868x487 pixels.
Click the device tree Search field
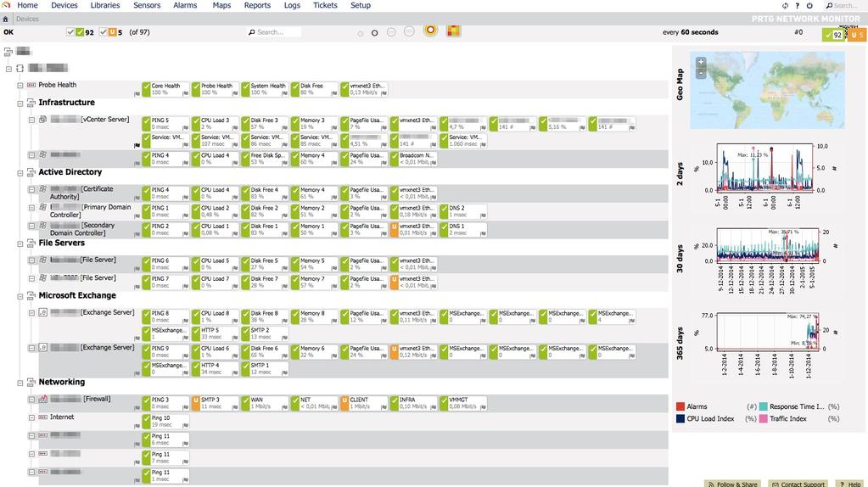[x=274, y=32]
